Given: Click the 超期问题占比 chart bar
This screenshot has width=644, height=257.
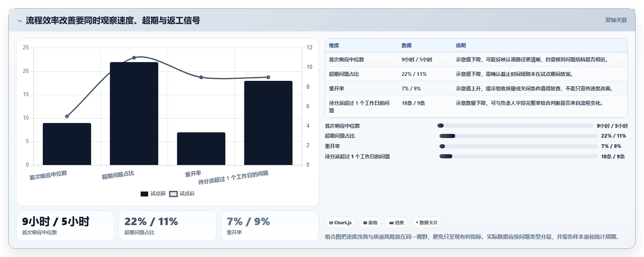Looking at the screenshot, I should [134, 114].
